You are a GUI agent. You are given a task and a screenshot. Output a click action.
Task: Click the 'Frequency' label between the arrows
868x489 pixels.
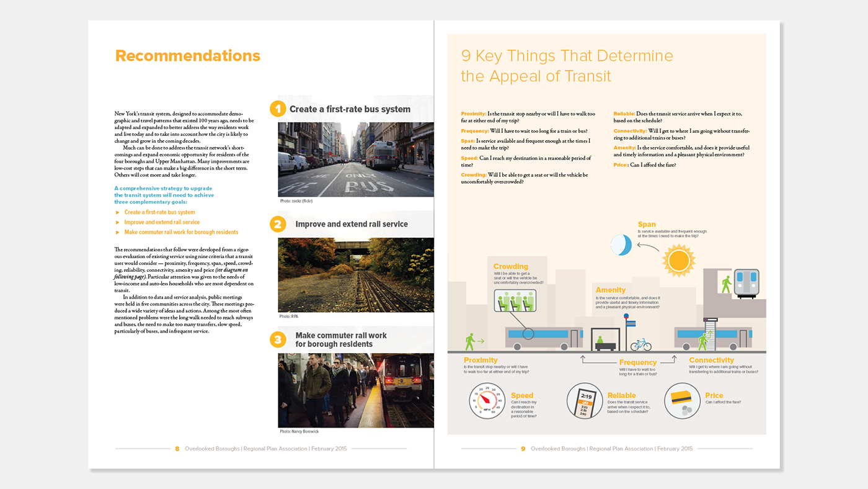[637, 362]
